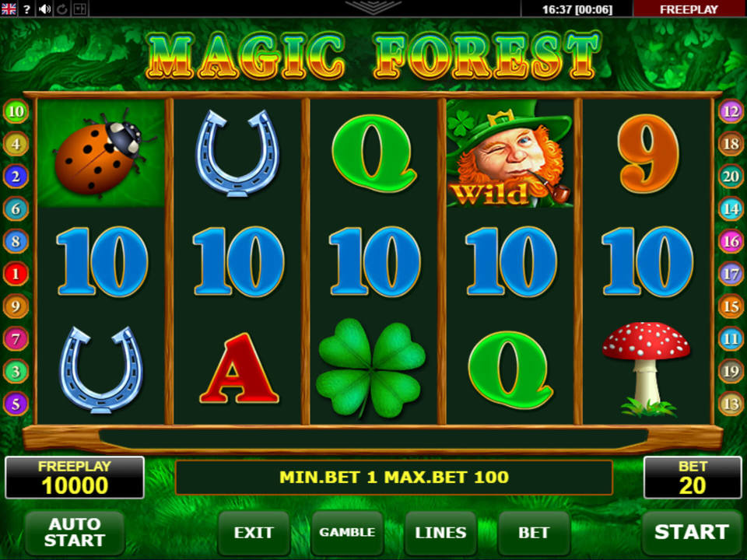This screenshot has width=747, height=560.
Task: Click the ladybug symbol on reel one
Action: click(101, 153)
